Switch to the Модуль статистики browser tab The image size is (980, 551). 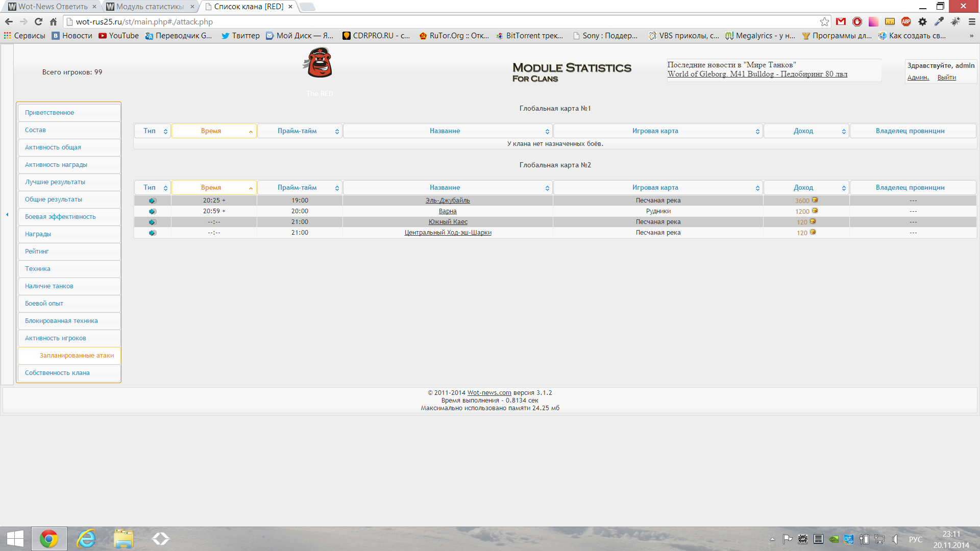tap(149, 7)
